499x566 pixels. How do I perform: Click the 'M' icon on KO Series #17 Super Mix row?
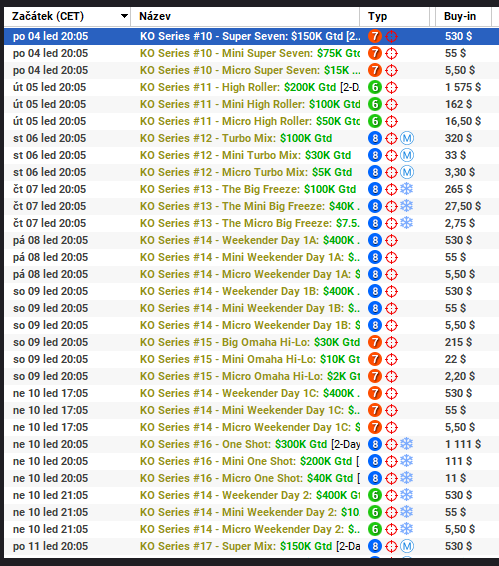click(x=407, y=546)
